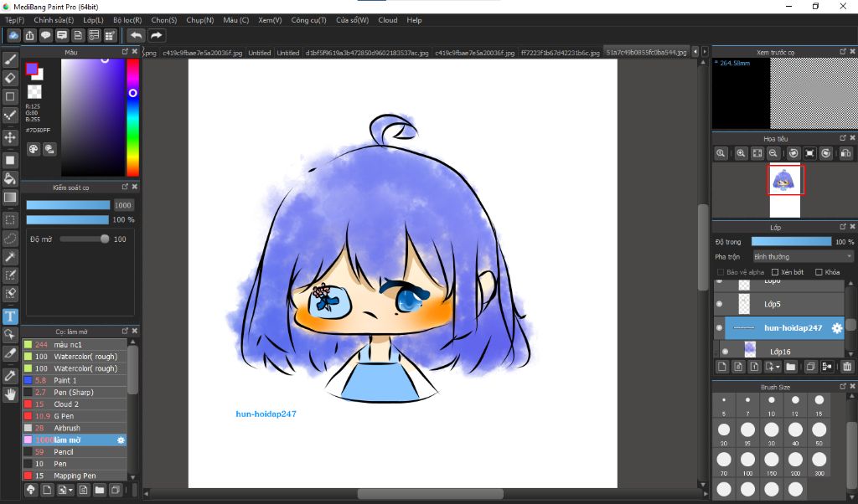Open the Tệp(F) menu
The height and width of the screenshot is (504, 858).
pos(14,20)
